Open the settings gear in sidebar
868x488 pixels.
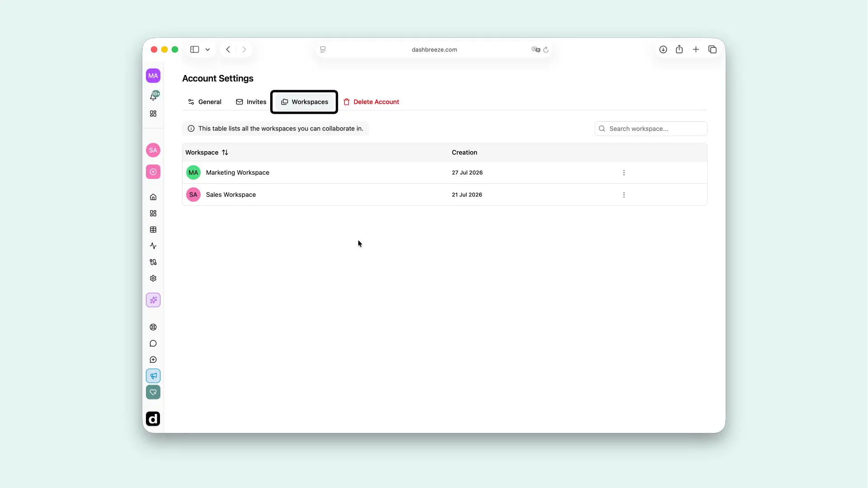coord(153,279)
